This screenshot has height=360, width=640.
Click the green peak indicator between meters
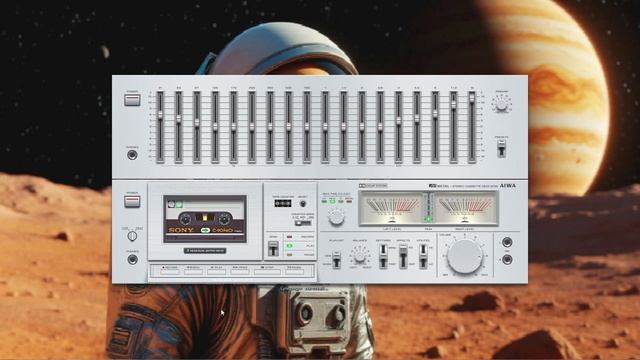[428, 219]
